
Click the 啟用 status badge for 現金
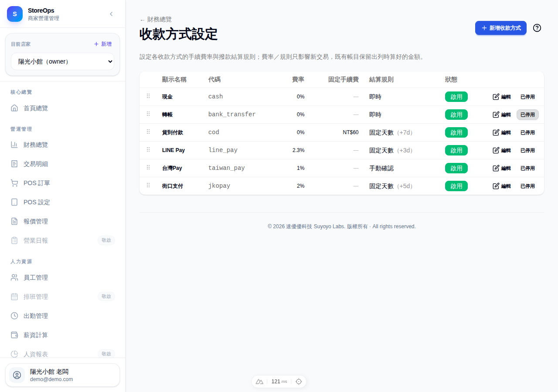(x=456, y=97)
